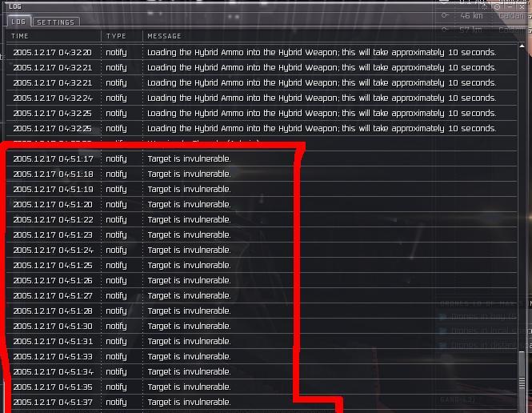This screenshot has width=532, height=413.
Task: Click the circle icon in the Log title bar
Action: (497, 6)
